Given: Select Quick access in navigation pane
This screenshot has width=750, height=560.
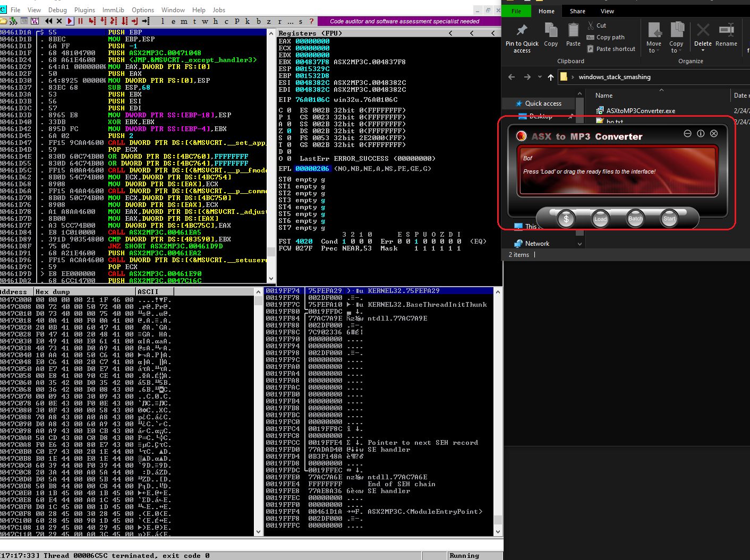Looking at the screenshot, I should click(538, 104).
